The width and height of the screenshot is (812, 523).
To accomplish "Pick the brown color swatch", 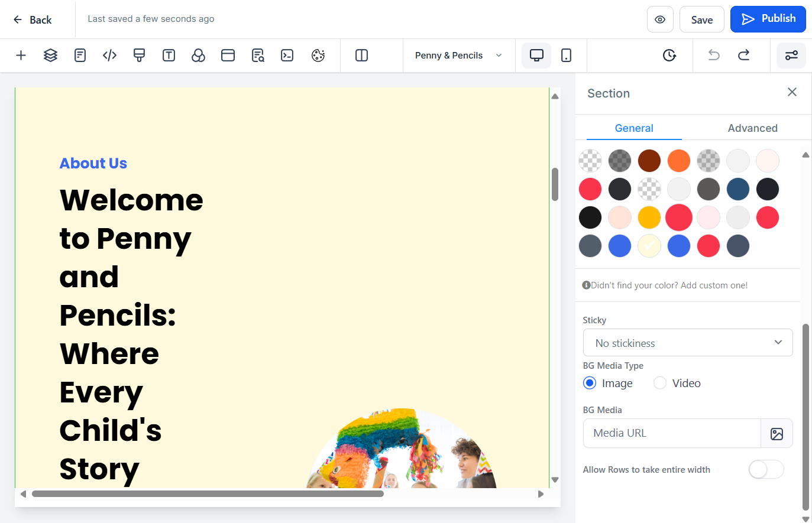I will click(x=649, y=161).
